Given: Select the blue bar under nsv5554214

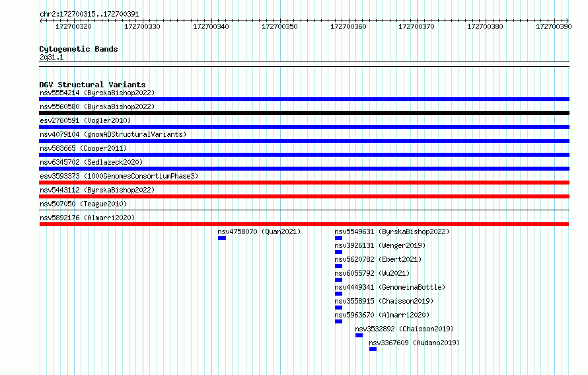Looking at the screenshot, I should coord(304,99).
